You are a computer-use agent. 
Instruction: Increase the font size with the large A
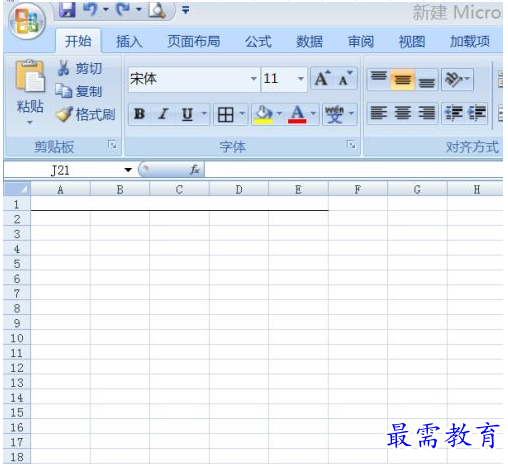tap(322, 79)
